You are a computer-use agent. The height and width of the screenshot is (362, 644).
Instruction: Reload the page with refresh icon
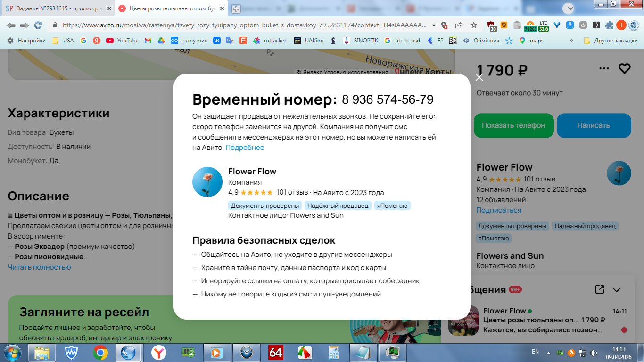click(38, 25)
